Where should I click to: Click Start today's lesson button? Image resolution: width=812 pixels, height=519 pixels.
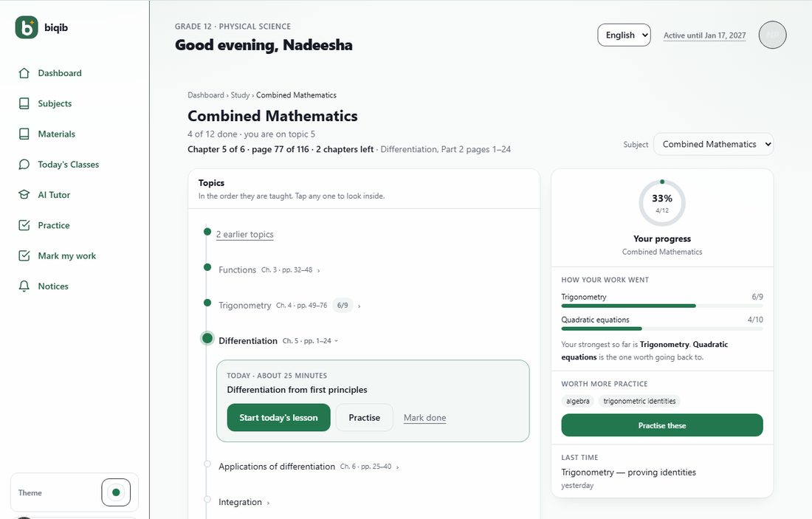click(x=278, y=417)
